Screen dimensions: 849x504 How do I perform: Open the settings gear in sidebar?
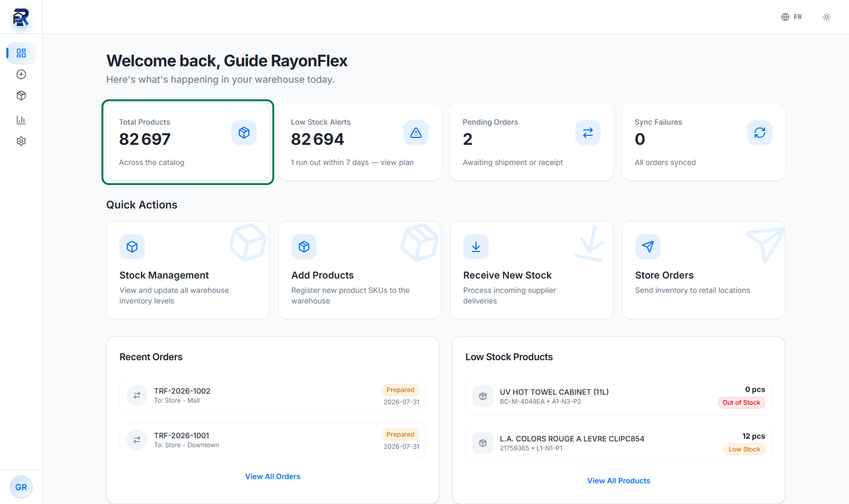[21, 141]
